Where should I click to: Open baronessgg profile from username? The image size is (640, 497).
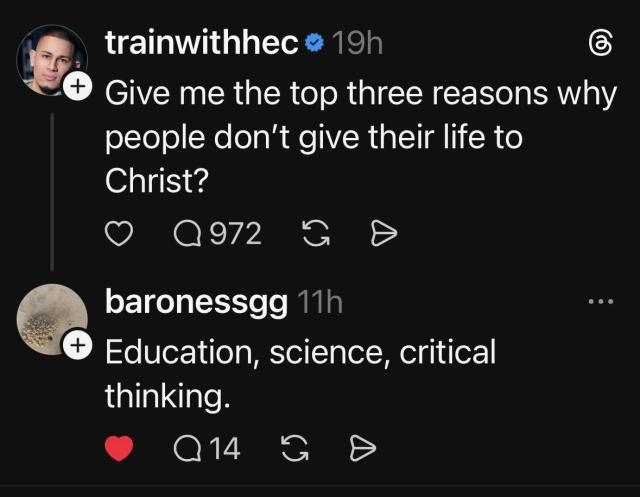tap(197, 301)
